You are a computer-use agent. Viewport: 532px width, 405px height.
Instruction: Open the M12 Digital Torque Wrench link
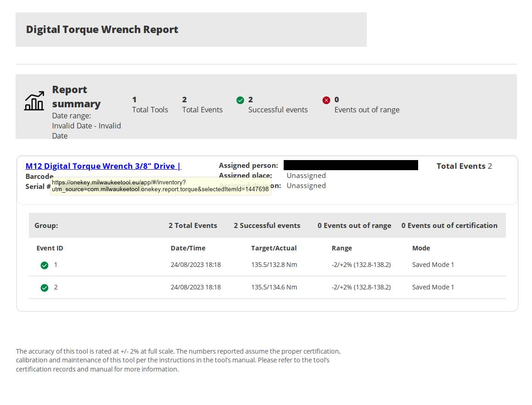[103, 166]
